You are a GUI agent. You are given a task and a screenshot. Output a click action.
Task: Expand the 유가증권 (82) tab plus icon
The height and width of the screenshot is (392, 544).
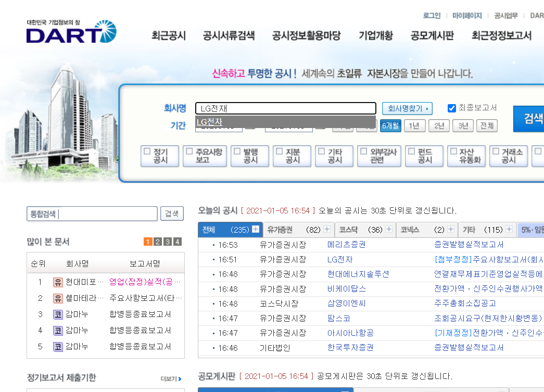pyautogui.click(x=327, y=229)
